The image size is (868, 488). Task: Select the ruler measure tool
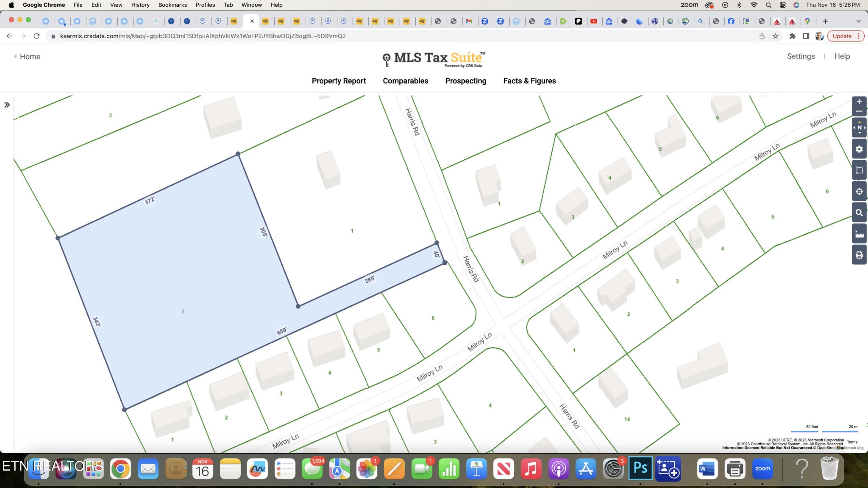pos(859,234)
